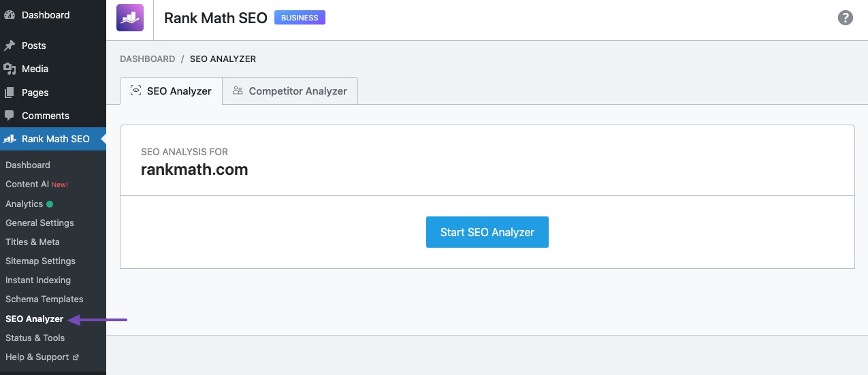Image resolution: width=868 pixels, height=375 pixels.
Task: Open Instant Indexing submenu item
Action: click(x=38, y=280)
